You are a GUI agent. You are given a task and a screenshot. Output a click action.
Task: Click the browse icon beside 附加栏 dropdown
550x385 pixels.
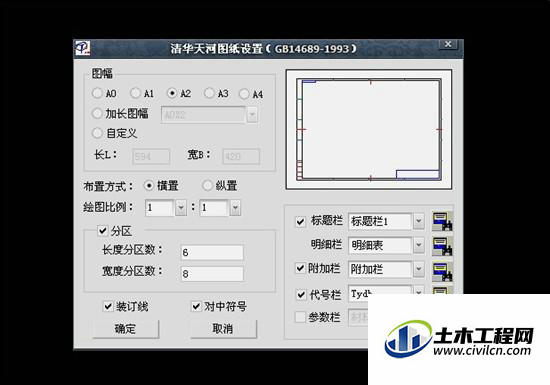442,271
